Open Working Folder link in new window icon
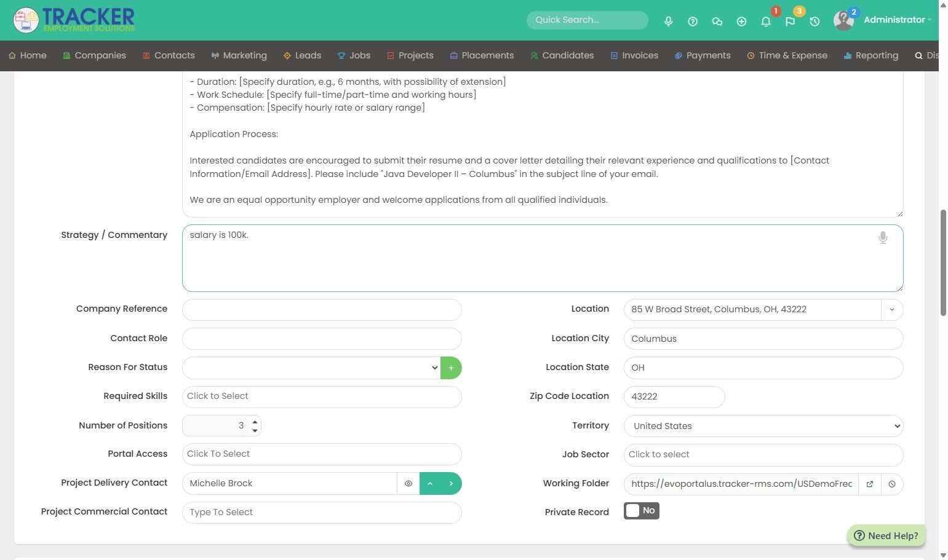 tap(870, 484)
